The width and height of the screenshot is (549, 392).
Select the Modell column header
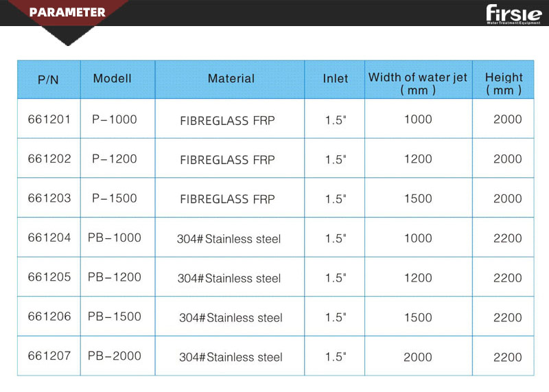pyautogui.click(x=113, y=78)
